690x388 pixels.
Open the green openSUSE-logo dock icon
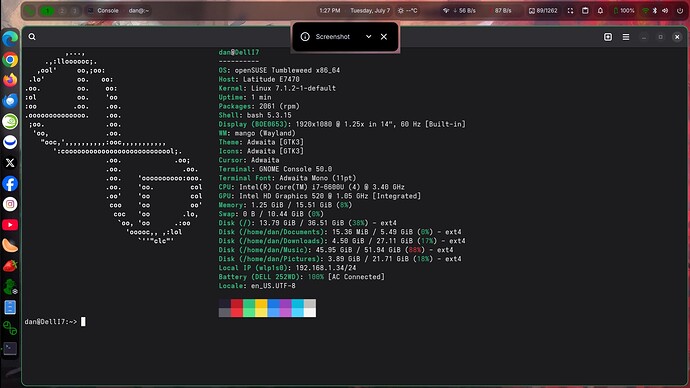tap(10, 328)
